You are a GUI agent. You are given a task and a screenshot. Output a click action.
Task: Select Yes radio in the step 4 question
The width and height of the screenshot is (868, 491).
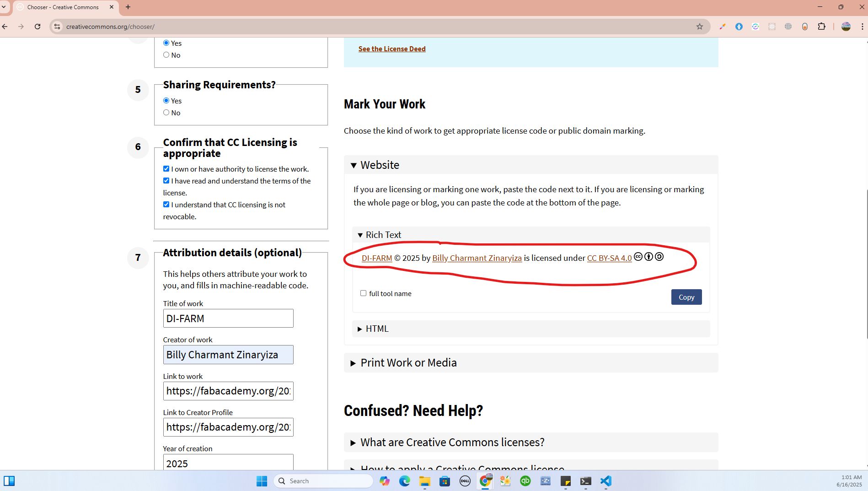[x=166, y=43]
